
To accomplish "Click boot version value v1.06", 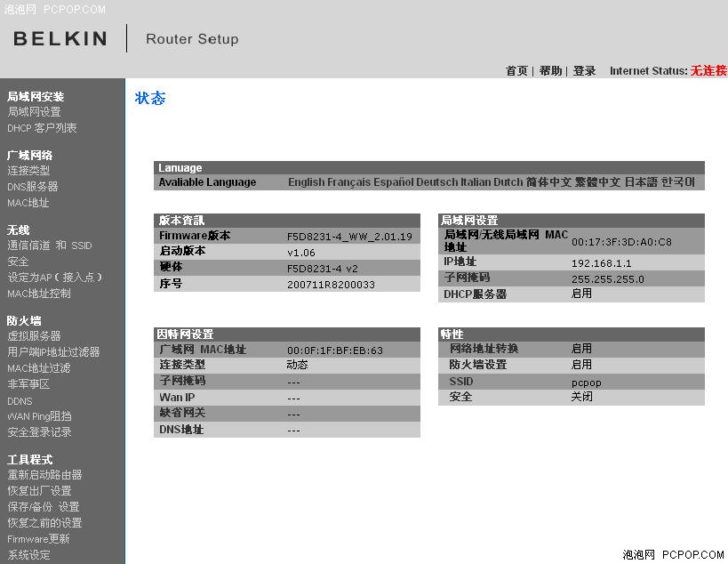I will point(300,253).
